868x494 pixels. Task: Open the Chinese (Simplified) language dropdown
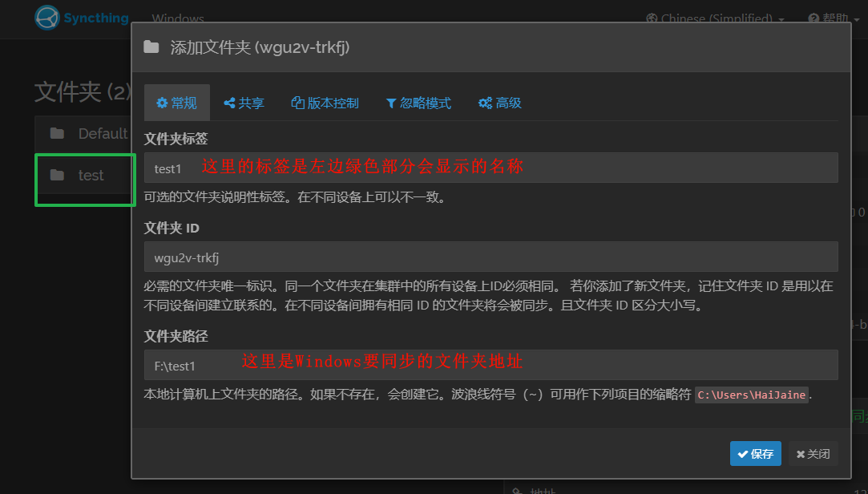[715, 18]
